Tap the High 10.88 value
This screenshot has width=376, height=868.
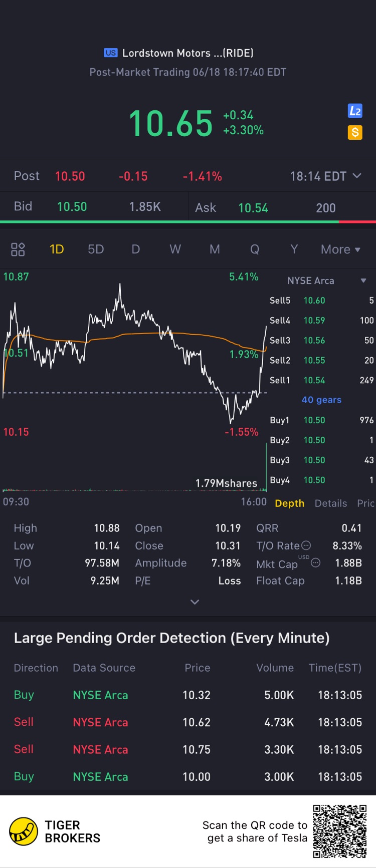point(107,528)
